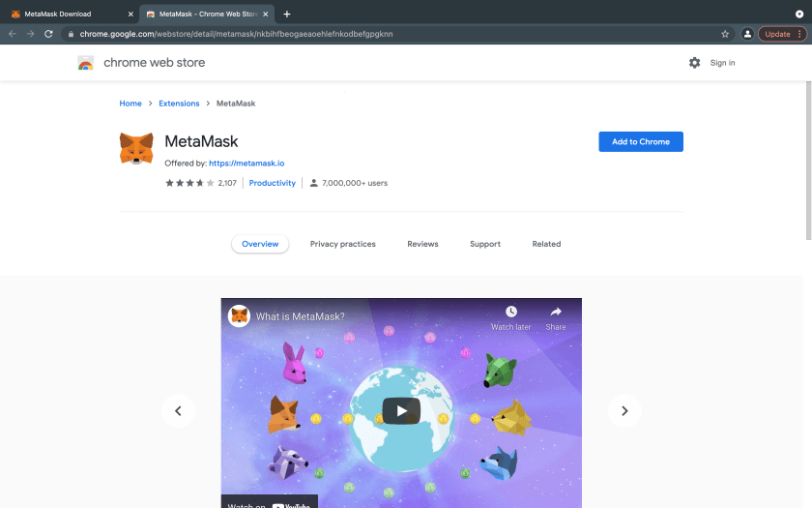Click the Share arrow on the video

pos(556,313)
